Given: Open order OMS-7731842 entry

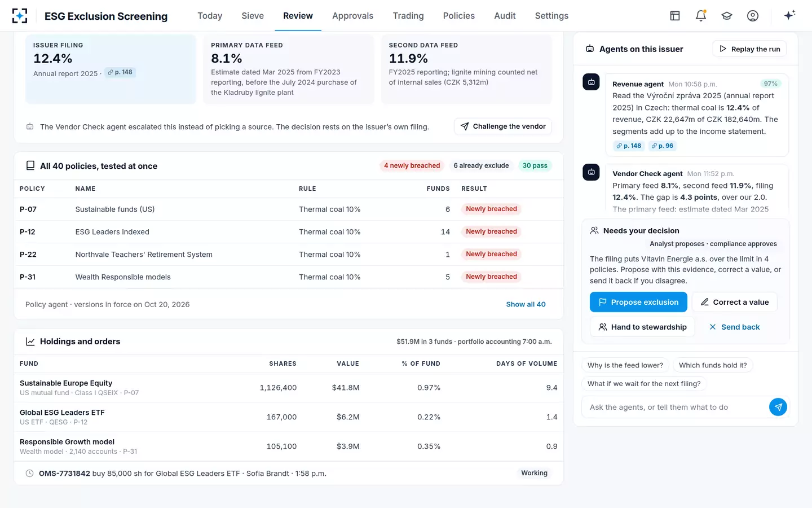Looking at the screenshot, I should point(289,474).
